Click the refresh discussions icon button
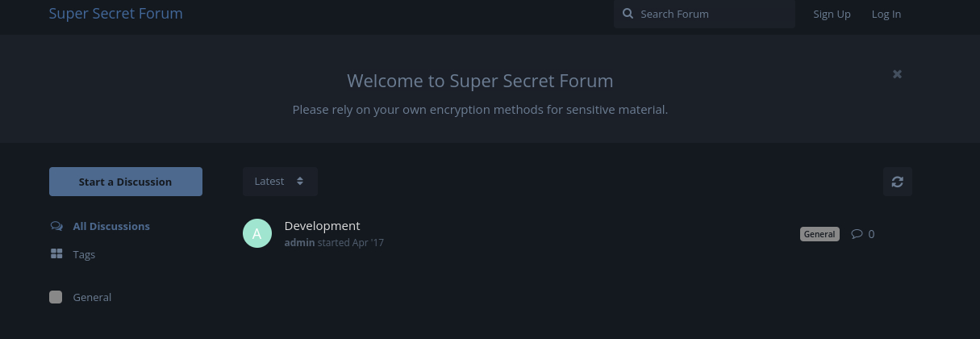This screenshot has height=339, width=980. 897,182
